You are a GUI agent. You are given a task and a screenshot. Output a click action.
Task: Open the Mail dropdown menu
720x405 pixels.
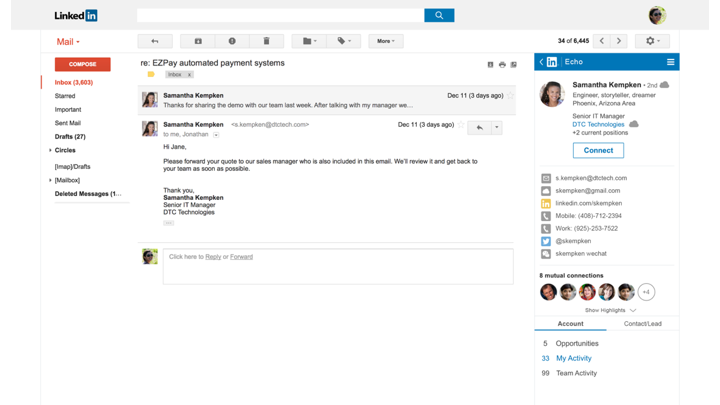pyautogui.click(x=68, y=42)
